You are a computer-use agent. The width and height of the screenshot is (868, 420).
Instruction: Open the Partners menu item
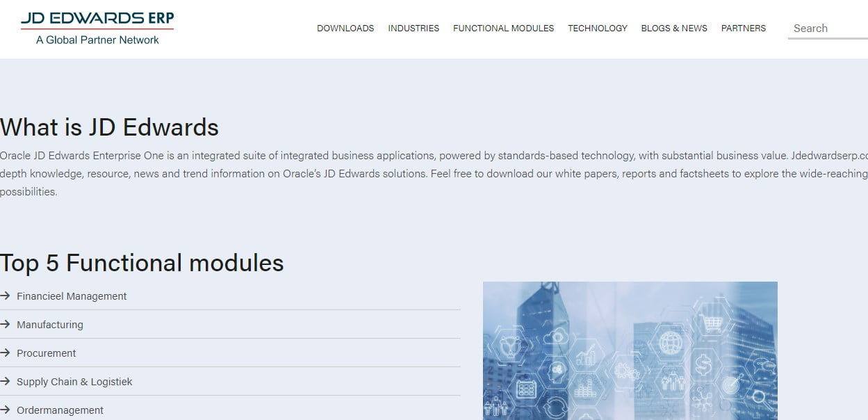(744, 29)
